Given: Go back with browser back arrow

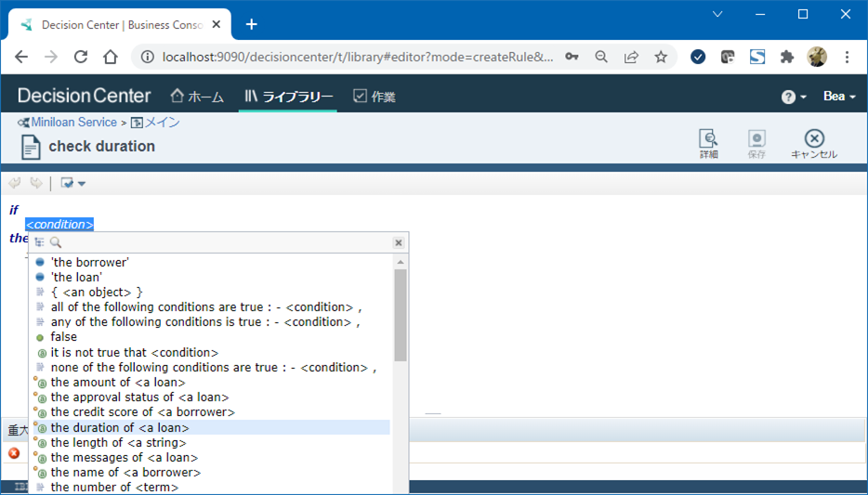Looking at the screenshot, I should coord(21,57).
